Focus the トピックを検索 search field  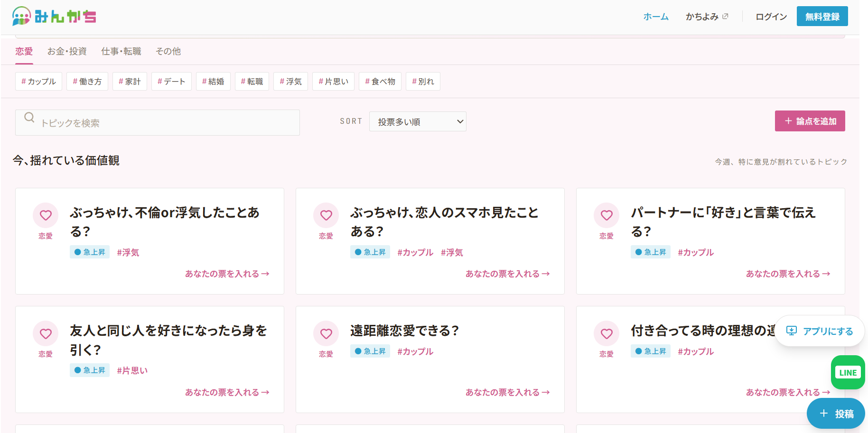click(x=158, y=123)
